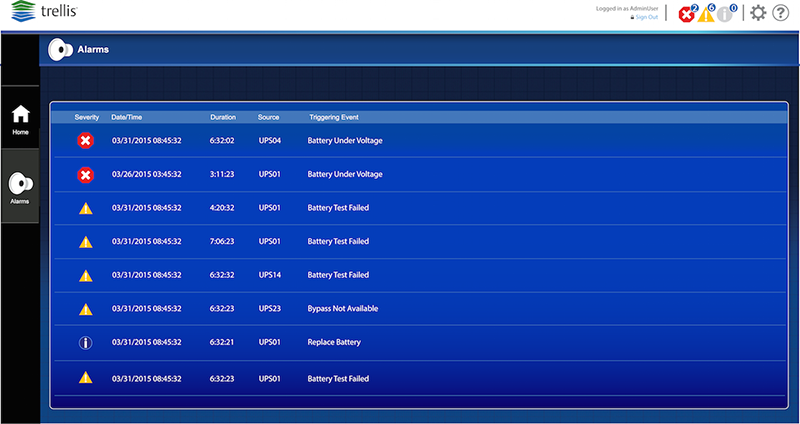Click the critical icon for UPS04 alarm
Image resolution: width=800 pixels, height=424 pixels.
pos(86,141)
